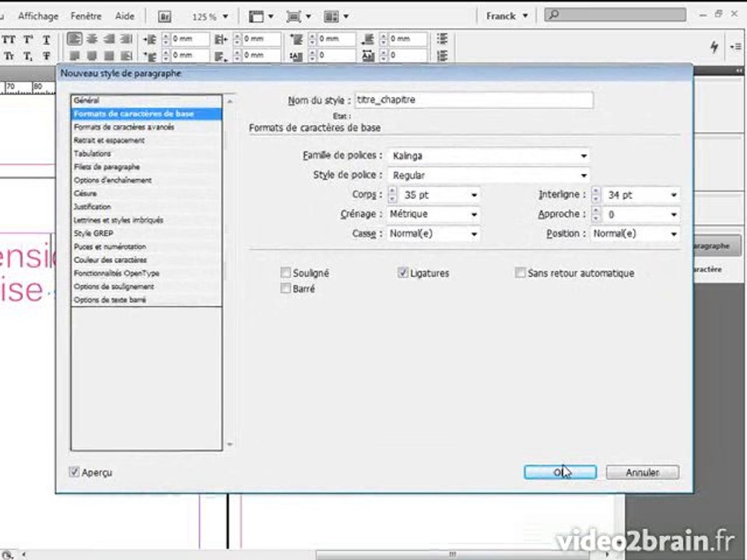
Task: Check Sans retour automatique option
Action: (x=521, y=273)
